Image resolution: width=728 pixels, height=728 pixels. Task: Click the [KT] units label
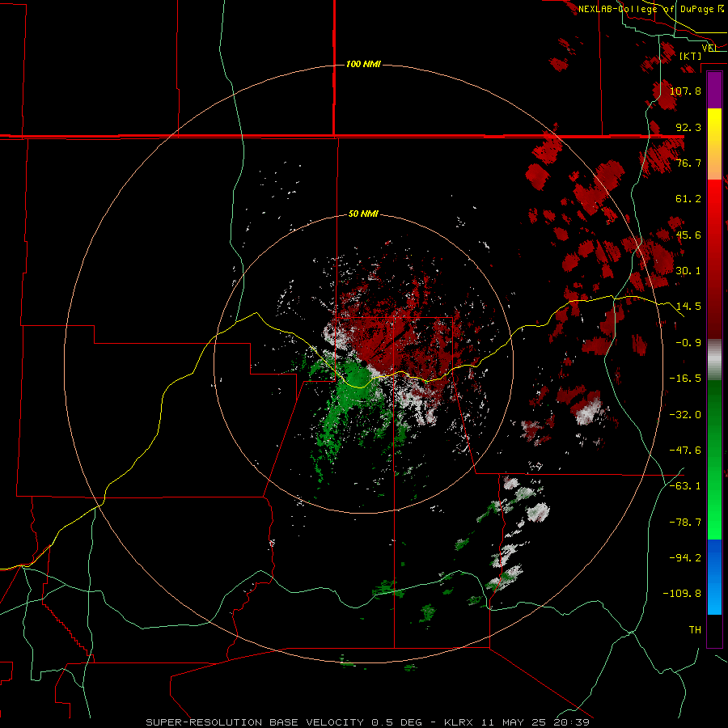(691, 56)
